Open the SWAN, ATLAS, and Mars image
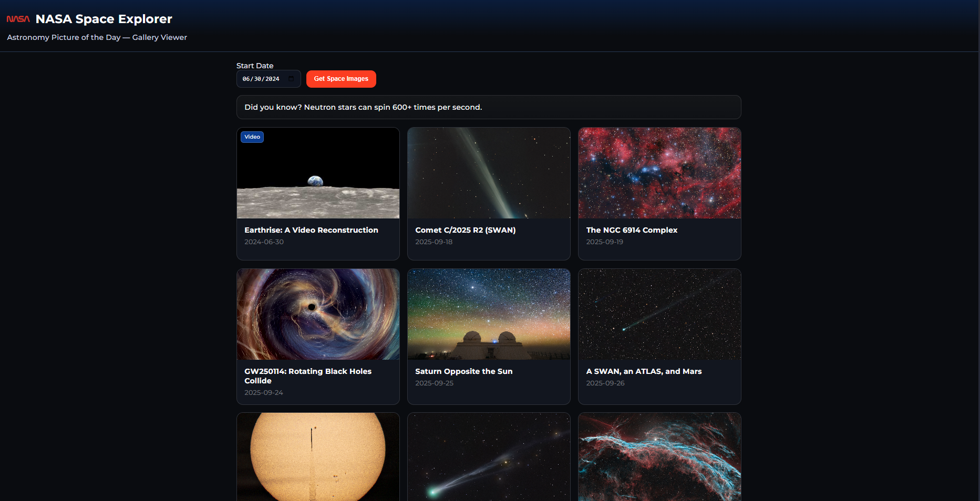Viewport: 980px width, 501px height. (659, 314)
